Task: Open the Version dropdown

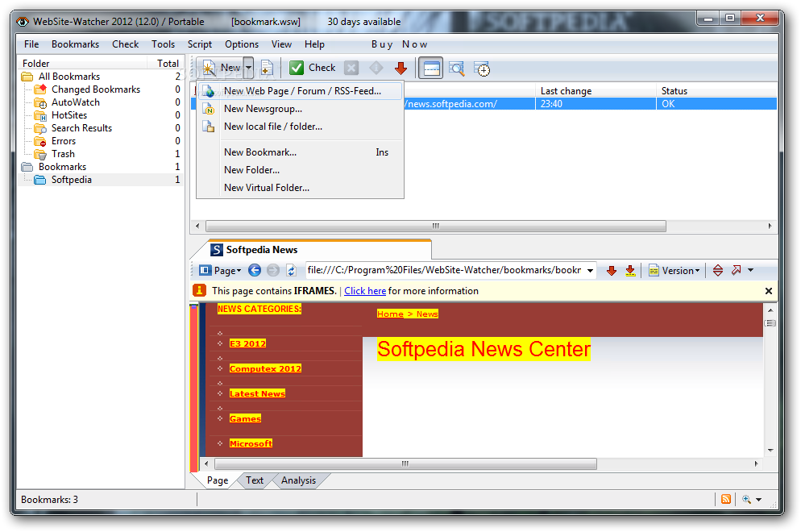Action: [x=674, y=271]
